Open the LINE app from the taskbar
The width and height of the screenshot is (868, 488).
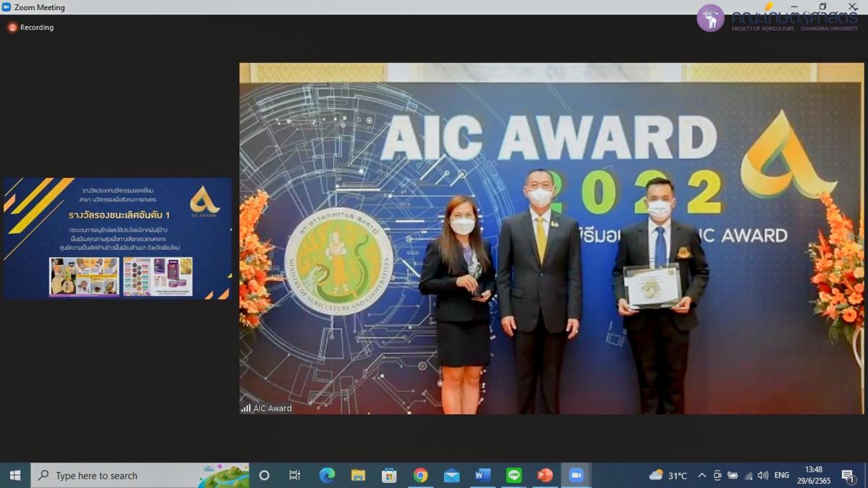[514, 476]
